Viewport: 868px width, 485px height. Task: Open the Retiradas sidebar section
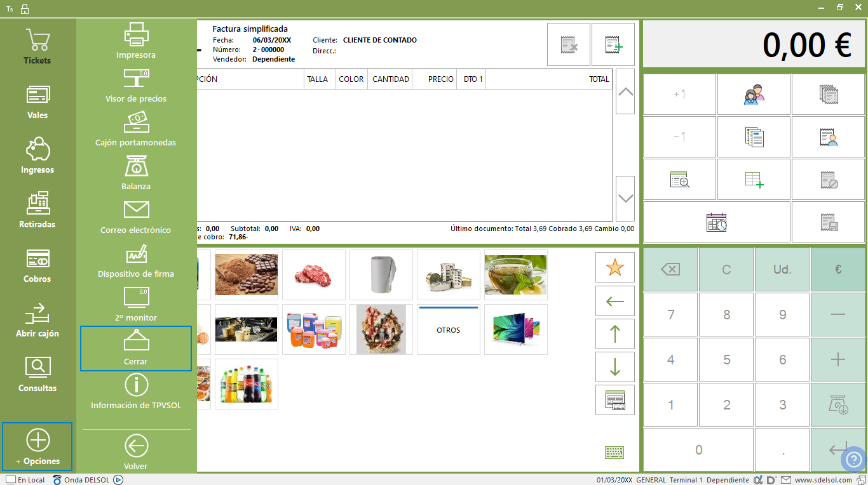coord(37,211)
